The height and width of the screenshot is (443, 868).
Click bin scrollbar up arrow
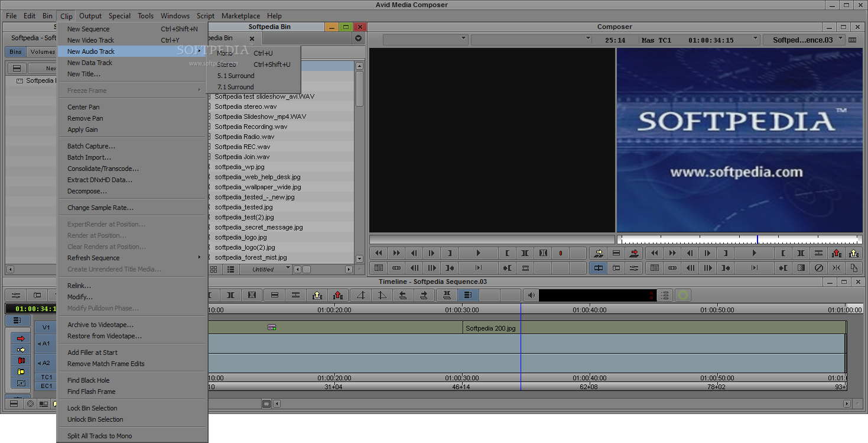click(359, 66)
